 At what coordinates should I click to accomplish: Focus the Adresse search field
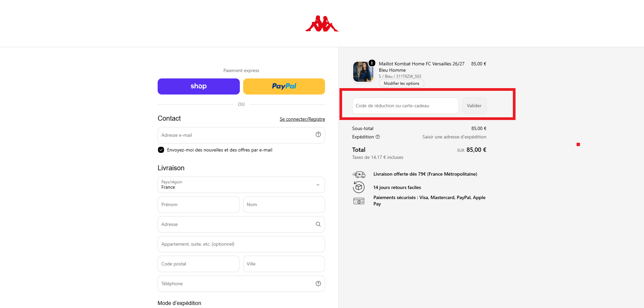[241, 224]
